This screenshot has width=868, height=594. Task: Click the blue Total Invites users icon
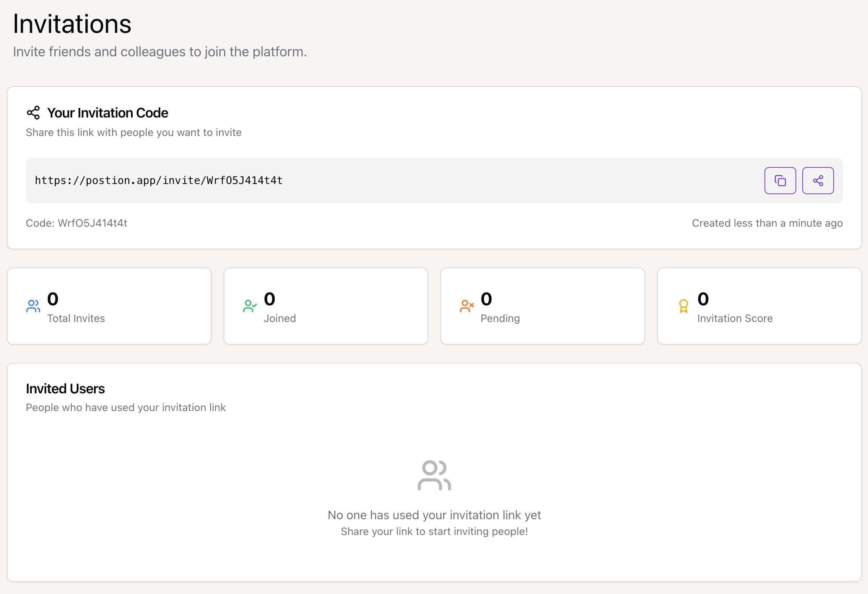click(x=33, y=306)
